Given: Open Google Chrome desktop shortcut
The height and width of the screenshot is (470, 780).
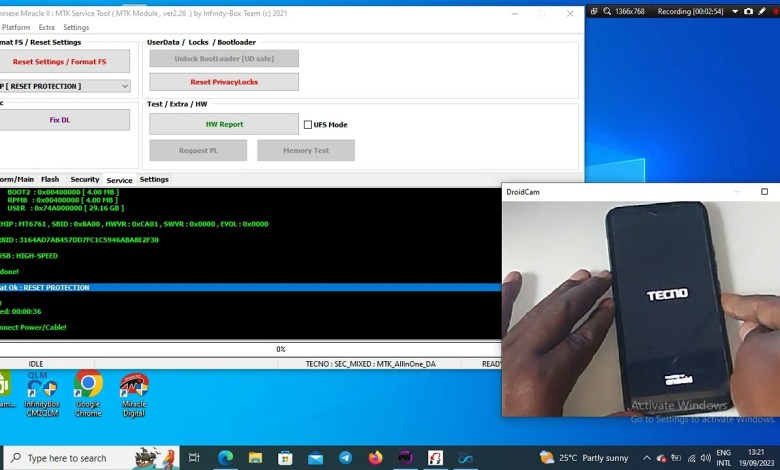Looking at the screenshot, I should 88,394.
